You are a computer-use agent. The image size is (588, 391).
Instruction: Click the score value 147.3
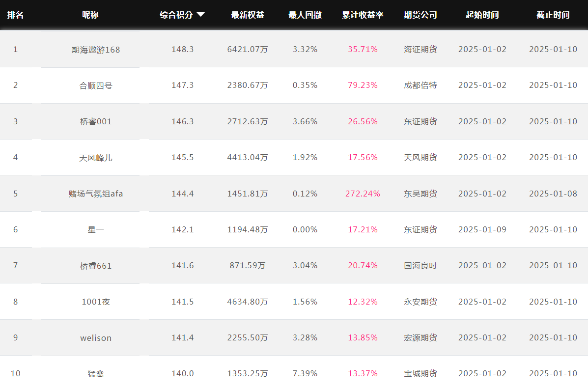(x=183, y=85)
